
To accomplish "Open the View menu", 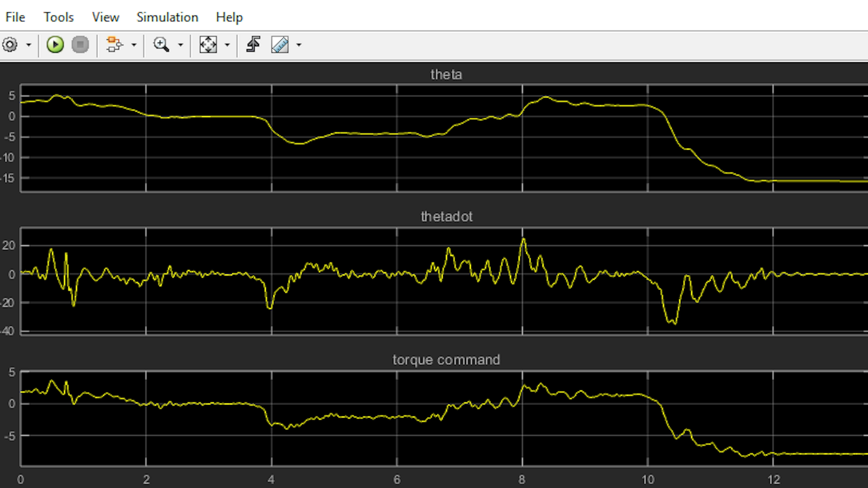I will pos(105,17).
